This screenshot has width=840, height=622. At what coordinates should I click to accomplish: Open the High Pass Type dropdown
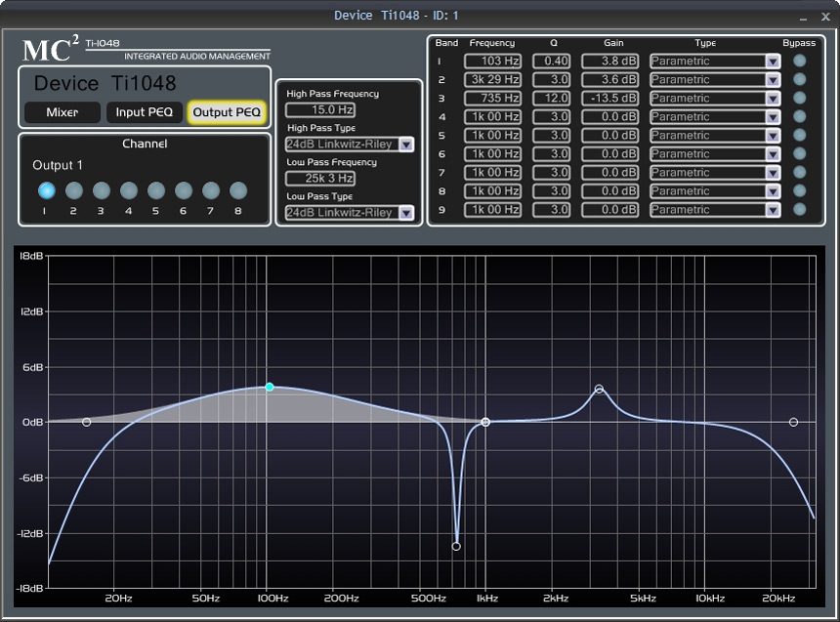click(x=405, y=145)
